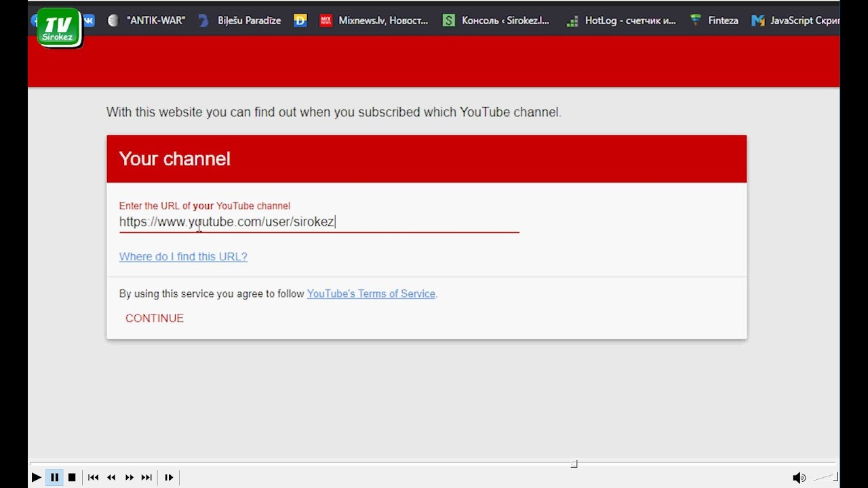
Task: Open the JavaScript Скрипты bookmark
Action: click(796, 20)
